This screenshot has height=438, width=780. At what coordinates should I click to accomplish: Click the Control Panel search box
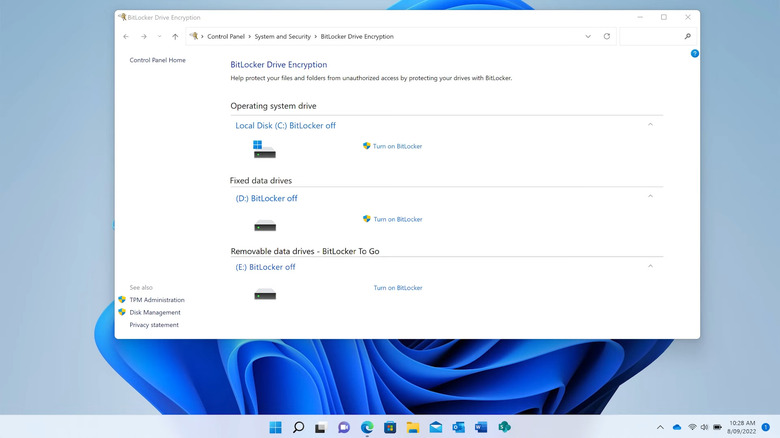(650, 36)
